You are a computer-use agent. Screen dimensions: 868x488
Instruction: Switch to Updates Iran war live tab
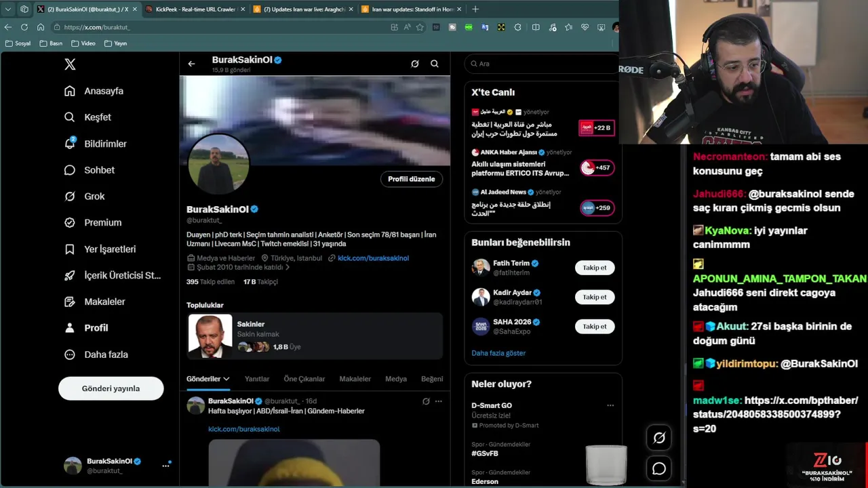[x=303, y=9]
